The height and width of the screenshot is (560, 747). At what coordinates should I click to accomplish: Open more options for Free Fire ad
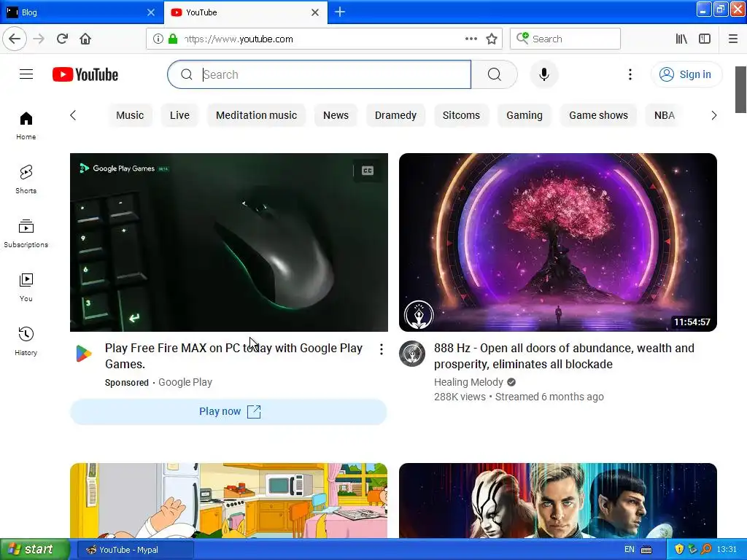[x=381, y=349]
